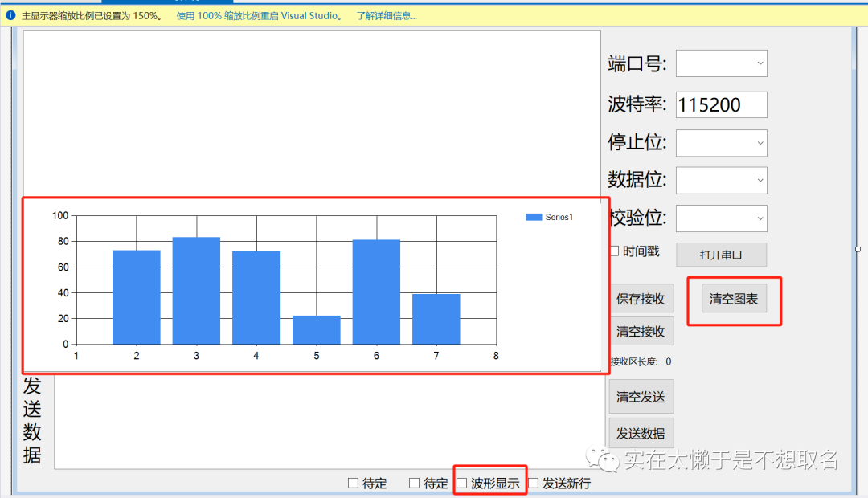Screen dimensions: 868x498
Task: Check the 发送新行 checkbox
Action: (x=533, y=483)
